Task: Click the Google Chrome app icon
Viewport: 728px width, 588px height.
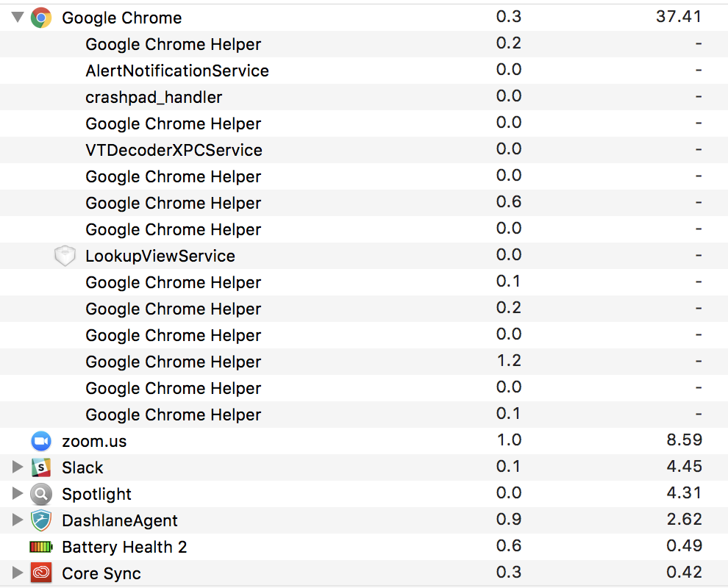Action: pyautogui.click(x=41, y=18)
